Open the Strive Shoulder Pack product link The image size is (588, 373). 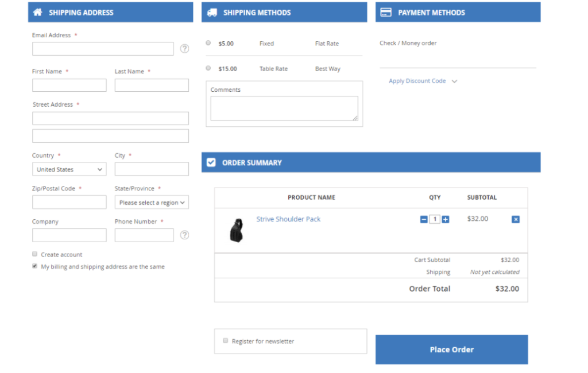tap(288, 219)
